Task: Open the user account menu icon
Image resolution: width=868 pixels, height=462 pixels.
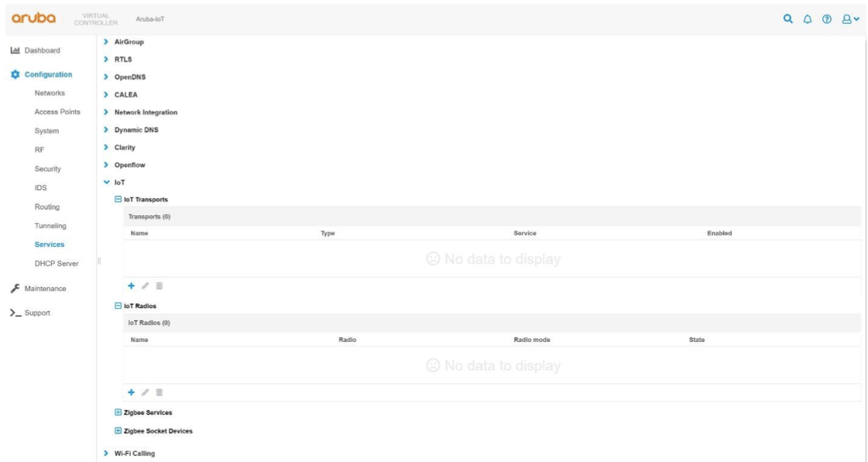Action: [847, 19]
